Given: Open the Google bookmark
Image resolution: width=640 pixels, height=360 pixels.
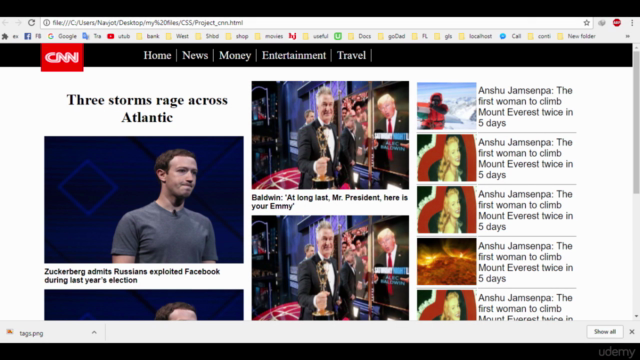Looking at the screenshot, I should click(x=62, y=36).
